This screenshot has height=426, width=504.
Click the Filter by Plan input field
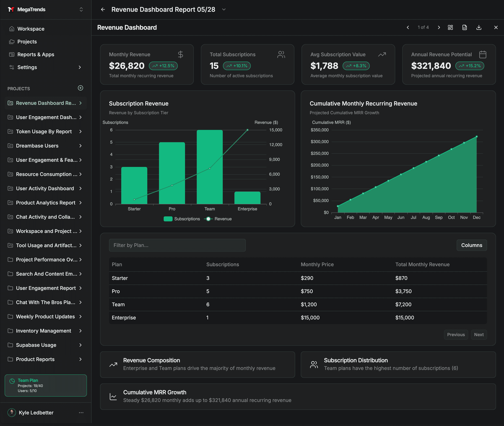point(177,245)
